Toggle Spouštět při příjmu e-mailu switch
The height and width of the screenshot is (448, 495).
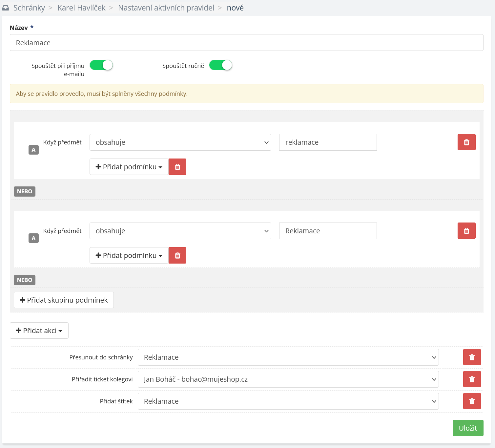pos(101,65)
